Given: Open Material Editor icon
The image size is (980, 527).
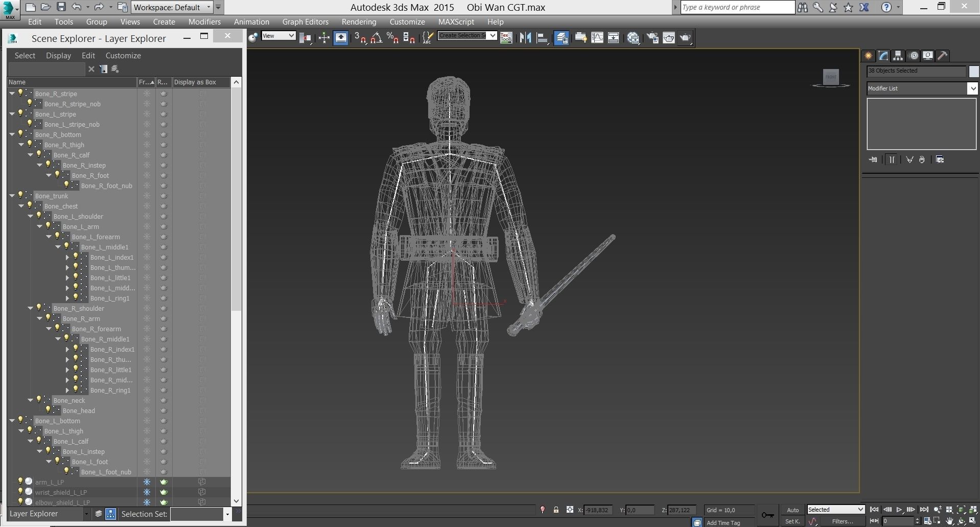Looking at the screenshot, I should coord(634,38).
